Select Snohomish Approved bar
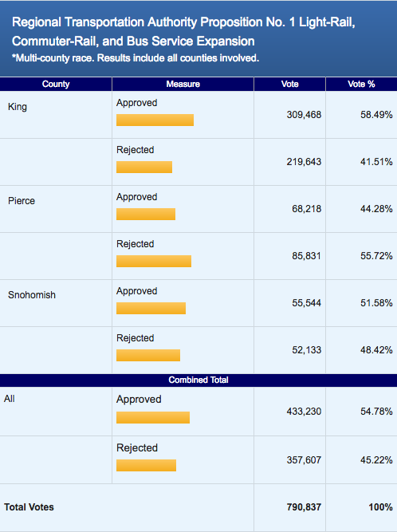Screen dimensions: 397x532 click(151, 308)
